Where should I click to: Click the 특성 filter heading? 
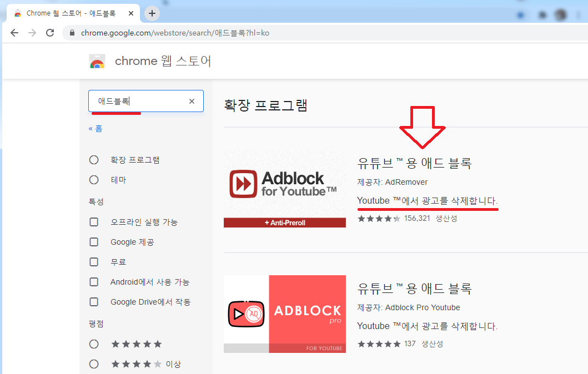96,201
